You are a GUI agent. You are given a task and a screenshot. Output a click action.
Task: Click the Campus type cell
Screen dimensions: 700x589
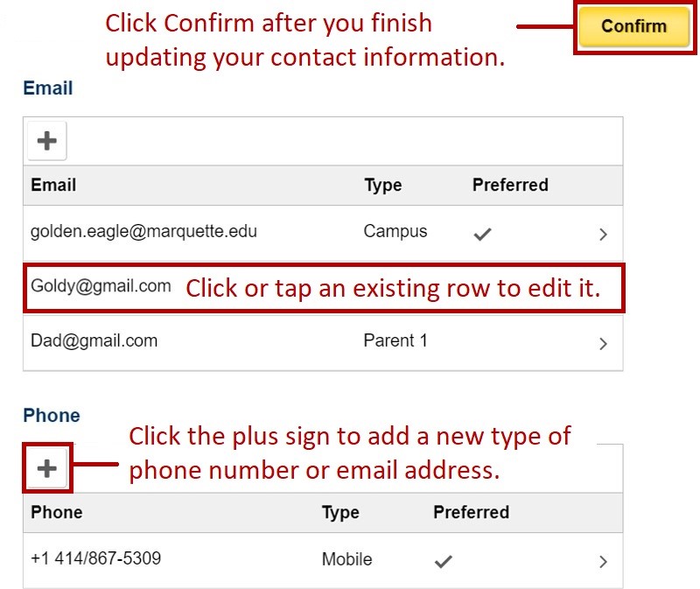[x=395, y=232]
